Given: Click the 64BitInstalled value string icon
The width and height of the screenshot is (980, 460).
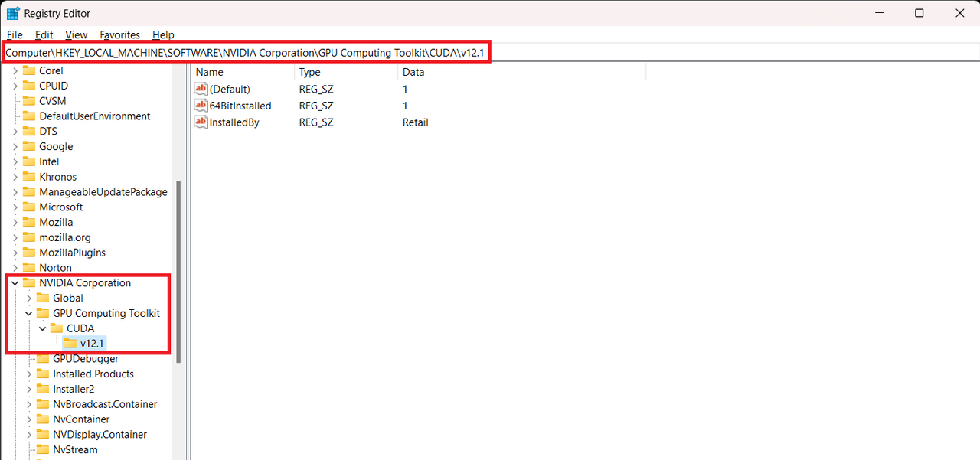Looking at the screenshot, I should [x=201, y=106].
